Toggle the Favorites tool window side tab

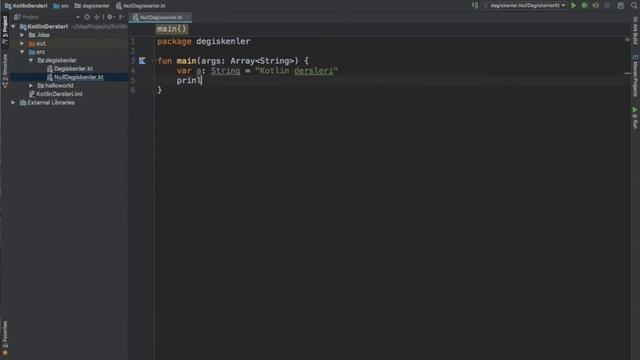click(x=5, y=338)
